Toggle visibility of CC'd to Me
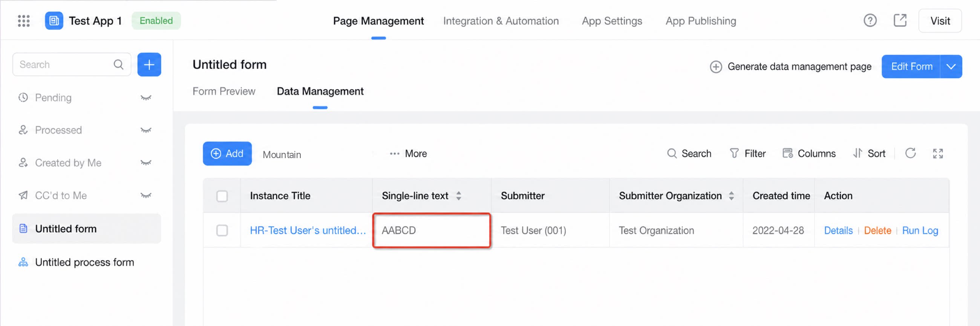The height and width of the screenshot is (326, 980). pos(146,195)
